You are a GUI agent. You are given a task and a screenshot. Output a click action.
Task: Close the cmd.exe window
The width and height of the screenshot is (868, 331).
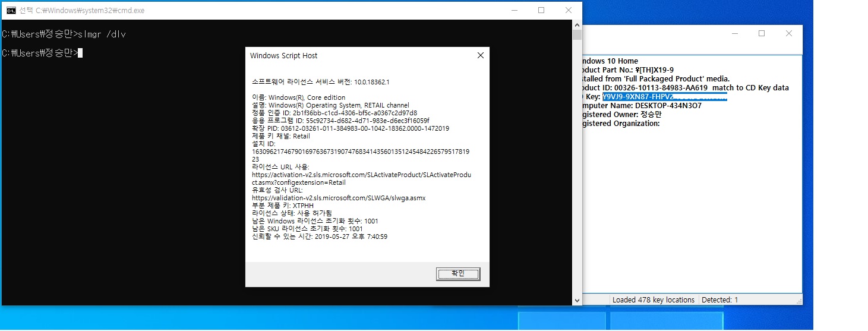(568, 10)
